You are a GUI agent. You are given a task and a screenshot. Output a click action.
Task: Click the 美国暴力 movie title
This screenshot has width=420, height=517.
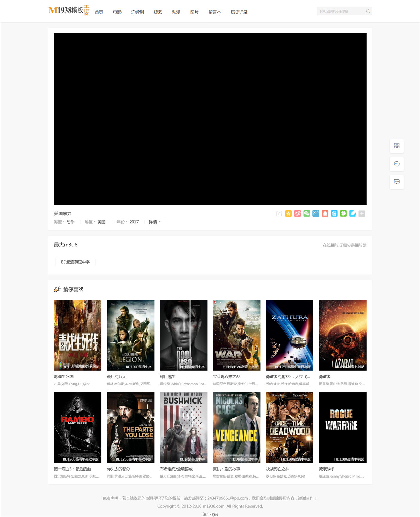(x=63, y=214)
